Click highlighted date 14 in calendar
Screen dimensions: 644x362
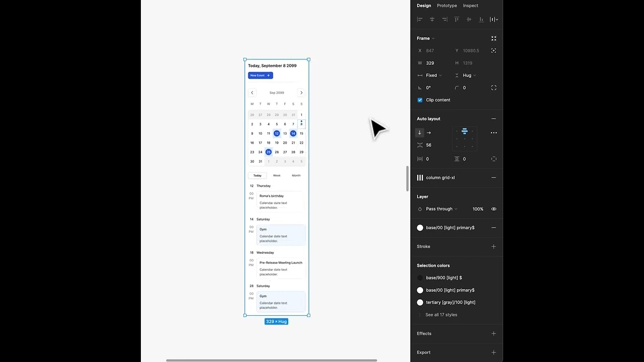pyautogui.click(x=293, y=133)
